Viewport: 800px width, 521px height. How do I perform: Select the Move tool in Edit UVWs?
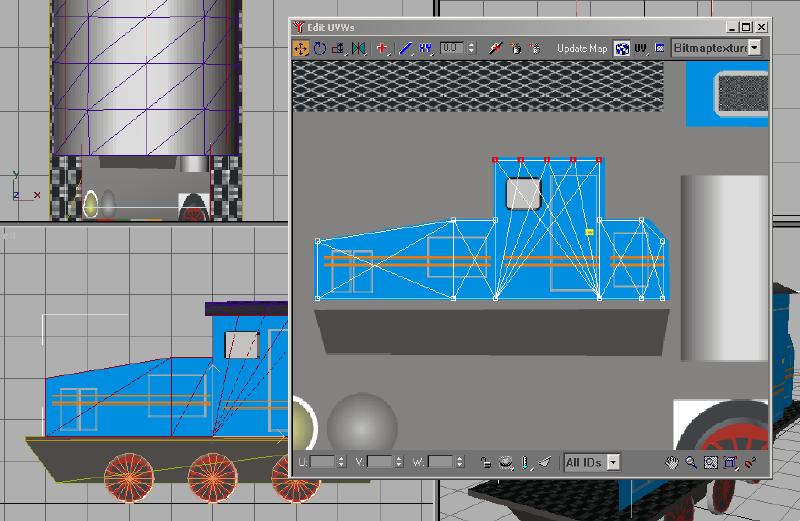[301, 48]
